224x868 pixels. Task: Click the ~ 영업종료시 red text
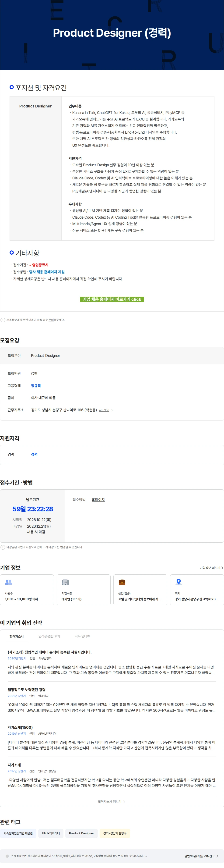39,265
